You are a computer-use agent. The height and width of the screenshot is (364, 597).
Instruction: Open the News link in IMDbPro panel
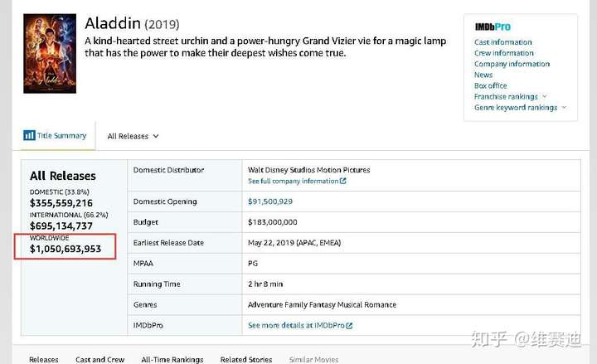point(483,75)
